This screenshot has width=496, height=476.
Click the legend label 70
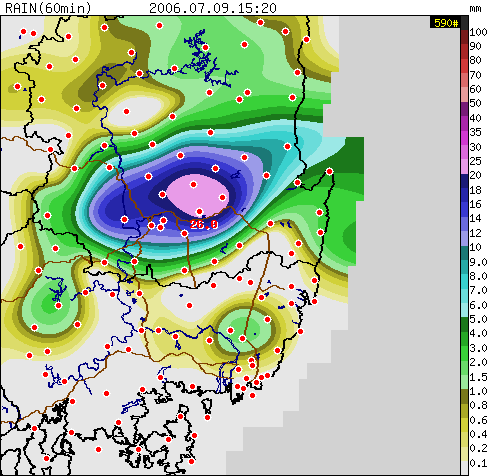coord(475,75)
